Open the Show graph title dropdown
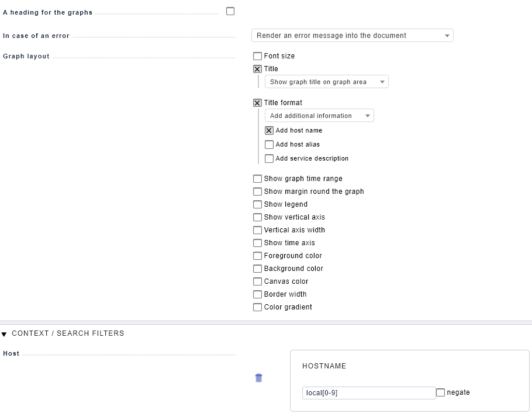 [326, 82]
